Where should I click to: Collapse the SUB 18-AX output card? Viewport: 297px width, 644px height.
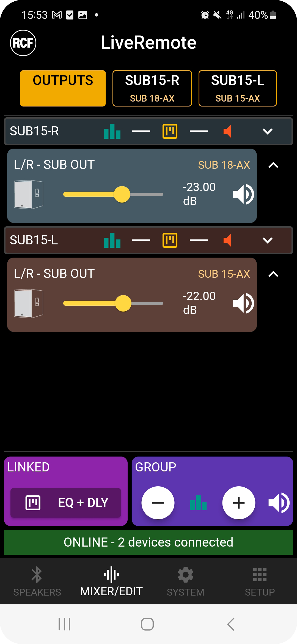273,165
